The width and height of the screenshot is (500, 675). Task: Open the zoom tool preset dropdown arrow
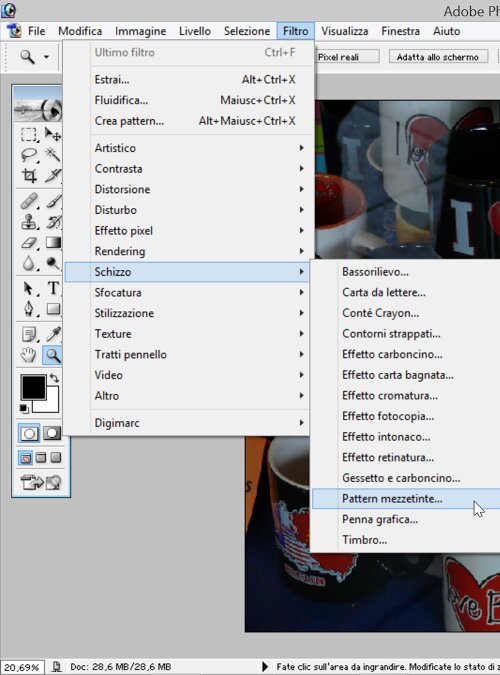46,56
